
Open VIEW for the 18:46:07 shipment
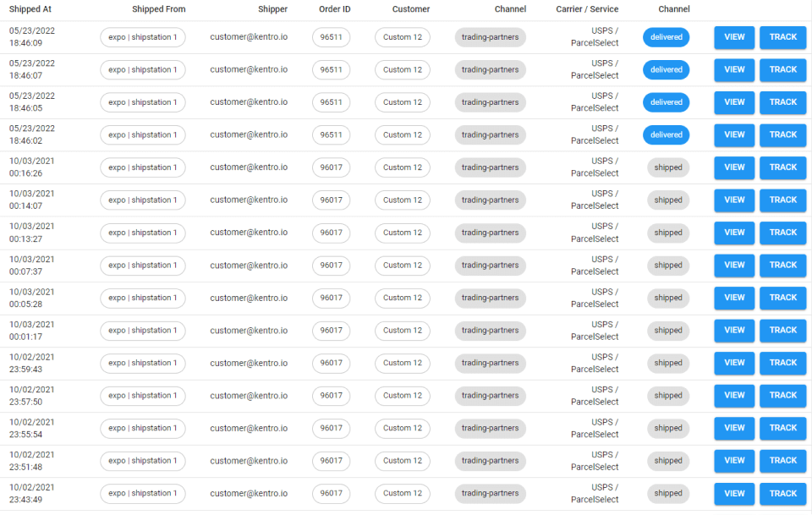coord(734,70)
